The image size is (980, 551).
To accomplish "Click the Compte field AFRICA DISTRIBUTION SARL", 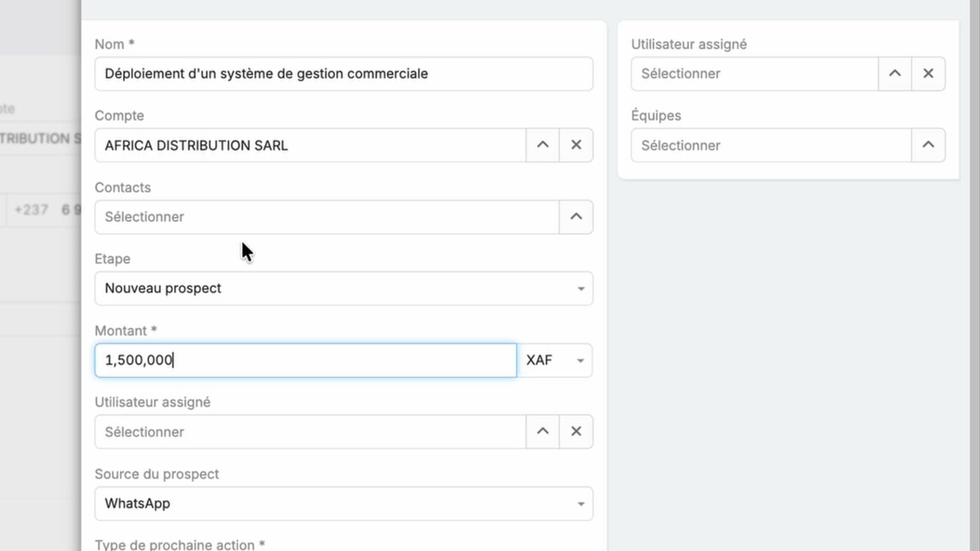I will tap(310, 145).
